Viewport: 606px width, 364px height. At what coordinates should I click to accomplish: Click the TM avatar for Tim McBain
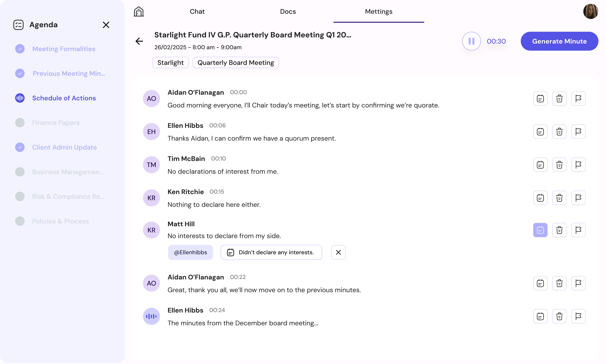coord(151,165)
